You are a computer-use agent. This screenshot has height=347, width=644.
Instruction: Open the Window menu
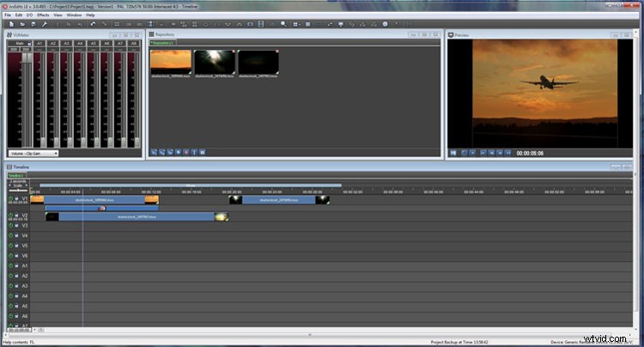[75, 15]
